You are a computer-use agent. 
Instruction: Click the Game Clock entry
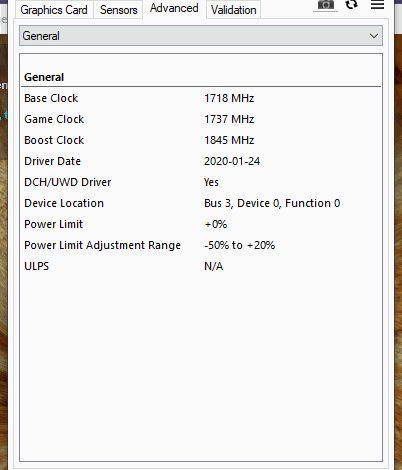tap(201, 119)
